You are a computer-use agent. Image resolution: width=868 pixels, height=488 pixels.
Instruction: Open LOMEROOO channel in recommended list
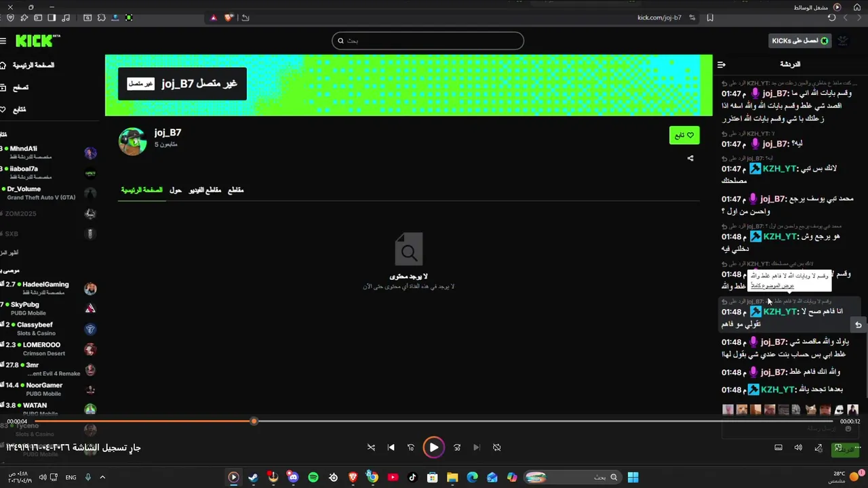tap(47, 349)
